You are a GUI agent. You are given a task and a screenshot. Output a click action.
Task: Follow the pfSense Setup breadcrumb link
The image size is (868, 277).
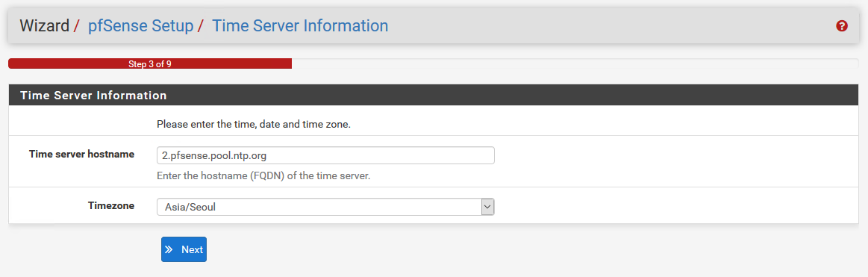[140, 25]
